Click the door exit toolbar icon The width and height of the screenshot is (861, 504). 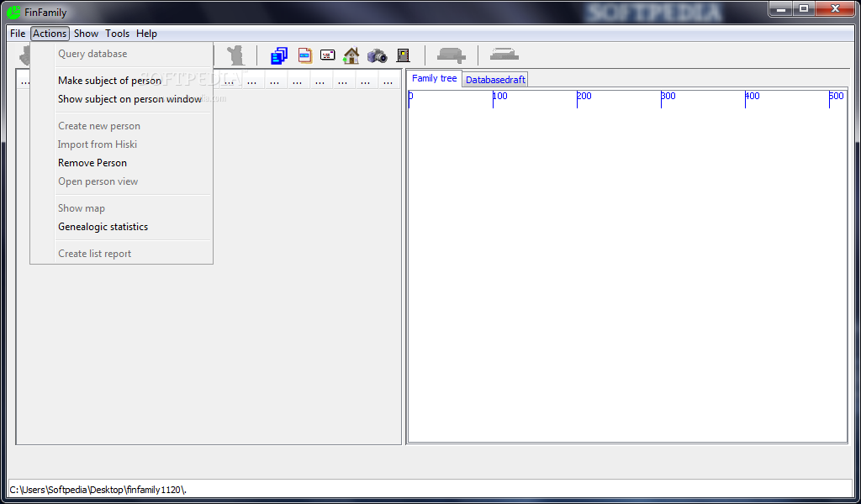404,55
